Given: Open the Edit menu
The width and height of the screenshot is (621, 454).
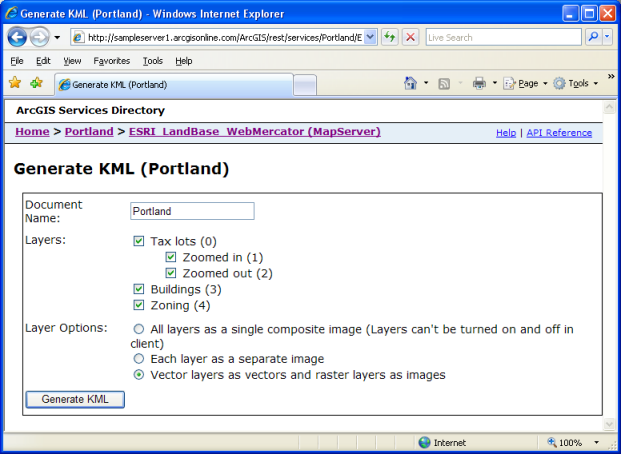Looking at the screenshot, I should click(x=43, y=61).
